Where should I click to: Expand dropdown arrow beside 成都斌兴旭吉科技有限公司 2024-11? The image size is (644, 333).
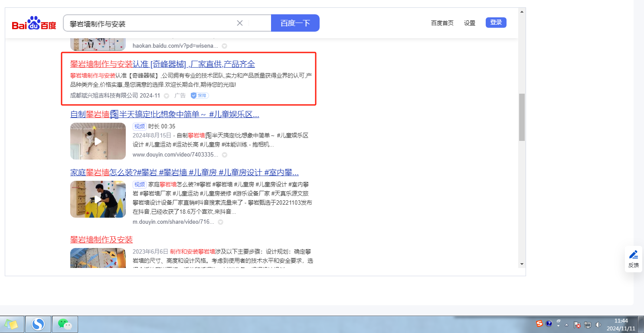(167, 96)
